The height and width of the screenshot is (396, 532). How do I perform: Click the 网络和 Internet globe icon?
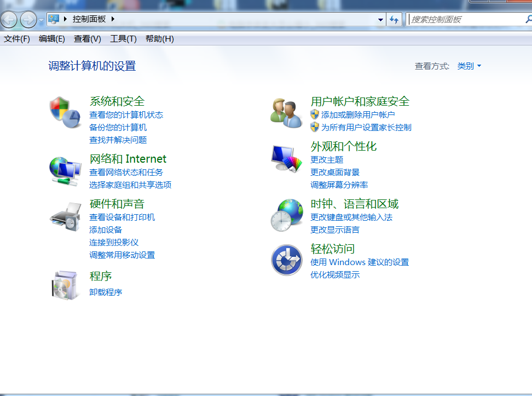click(x=65, y=170)
